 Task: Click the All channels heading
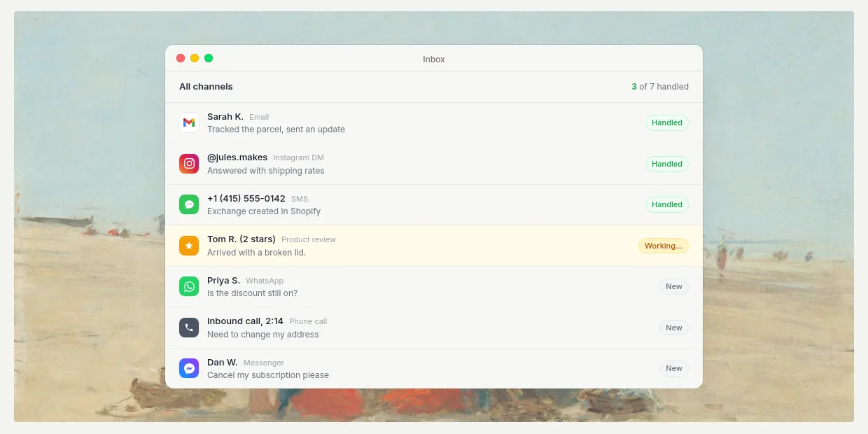[206, 87]
